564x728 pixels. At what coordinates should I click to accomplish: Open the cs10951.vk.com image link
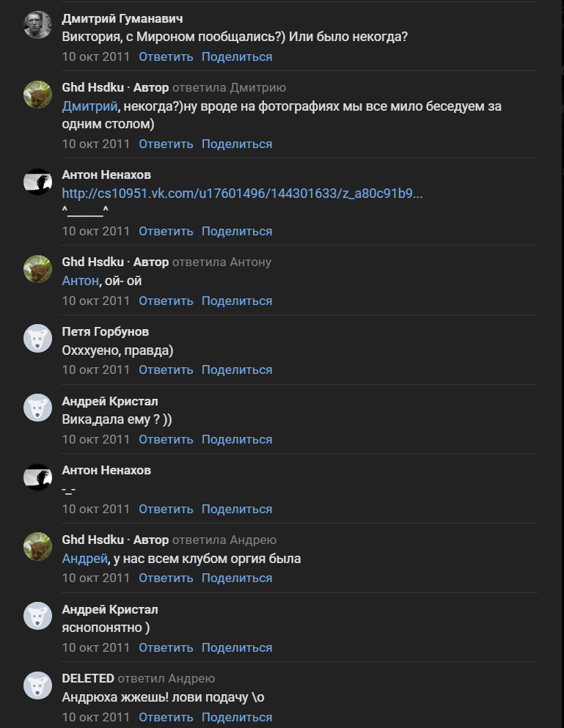coord(242,193)
